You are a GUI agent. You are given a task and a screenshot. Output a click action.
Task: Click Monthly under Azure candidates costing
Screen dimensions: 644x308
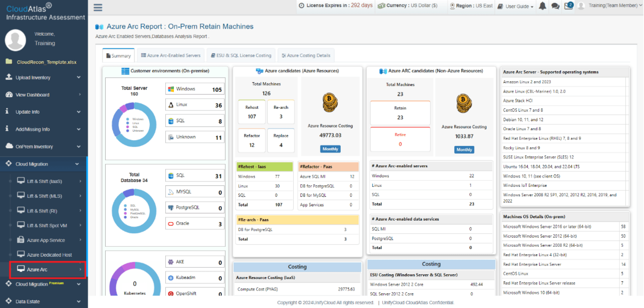click(330, 149)
